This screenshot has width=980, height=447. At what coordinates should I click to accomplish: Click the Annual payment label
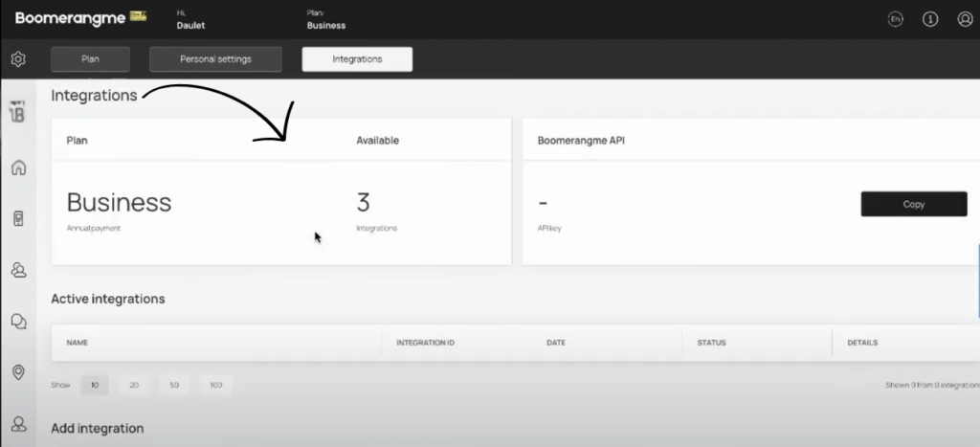93,228
